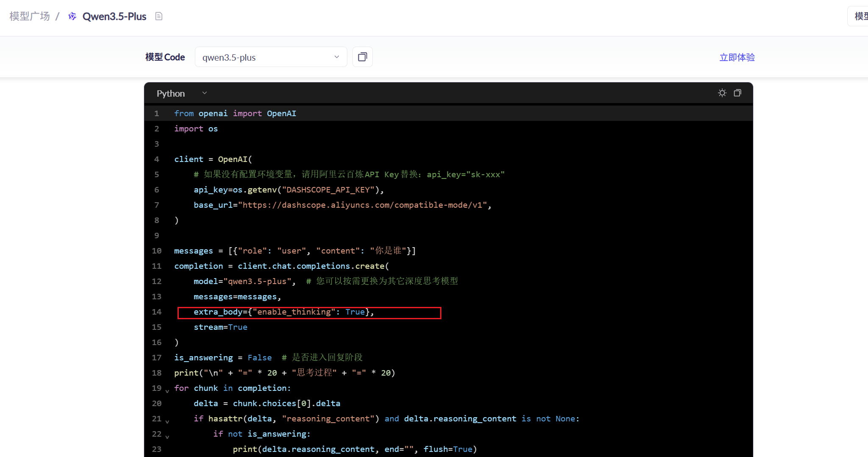Click delta = chunk.choices[0].delta line

[267, 403]
